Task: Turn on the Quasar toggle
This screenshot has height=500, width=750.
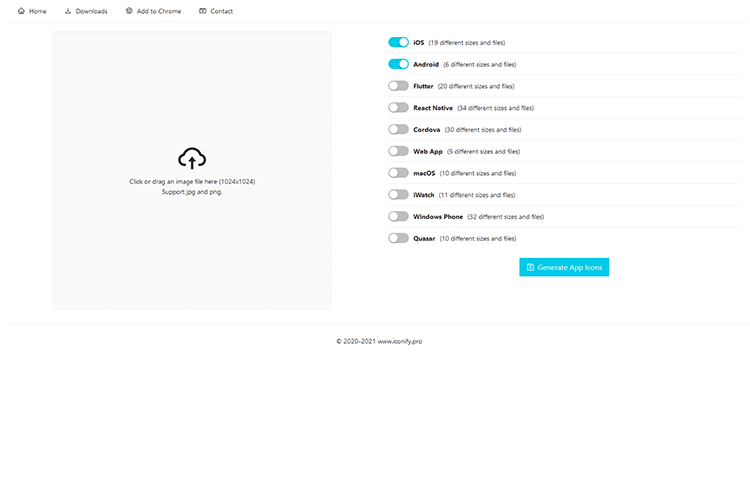Action: (x=398, y=238)
